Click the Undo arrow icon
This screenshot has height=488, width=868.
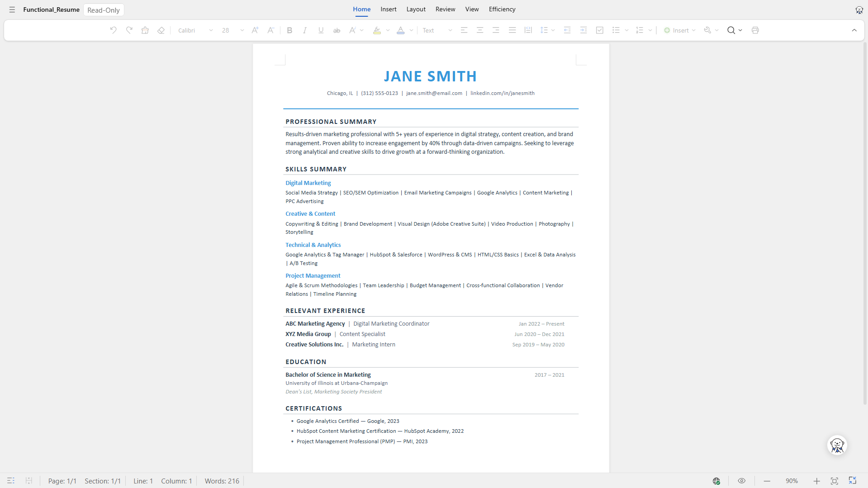click(x=114, y=30)
